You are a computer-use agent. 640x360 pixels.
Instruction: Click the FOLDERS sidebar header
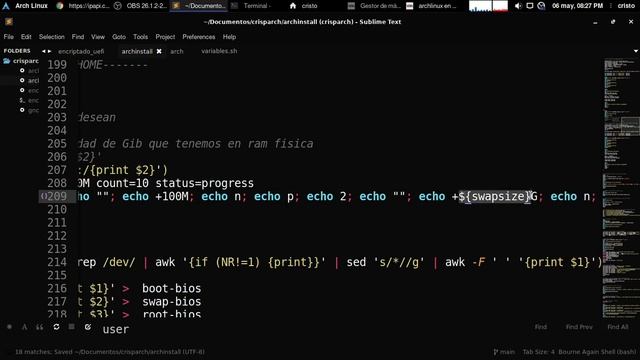[17, 51]
